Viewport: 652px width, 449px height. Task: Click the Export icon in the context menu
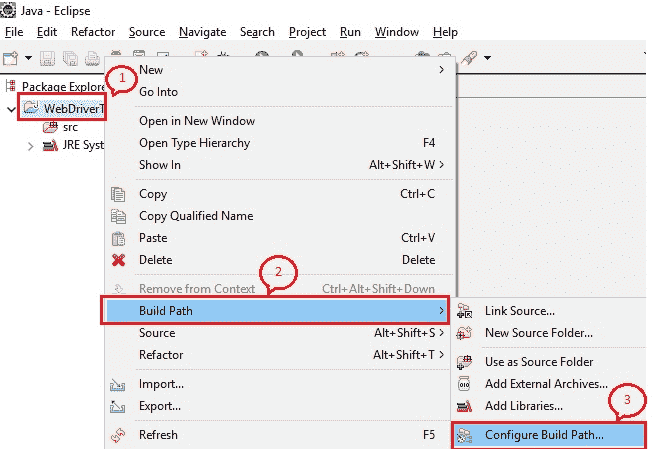[x=117, y=407]
